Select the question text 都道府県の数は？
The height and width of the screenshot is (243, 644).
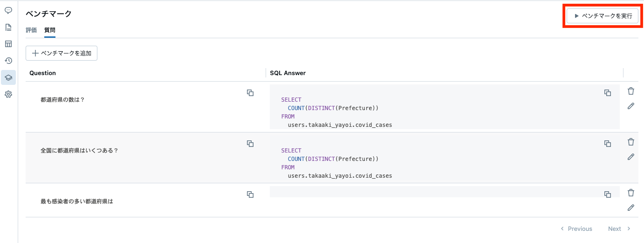pos(63,100)
